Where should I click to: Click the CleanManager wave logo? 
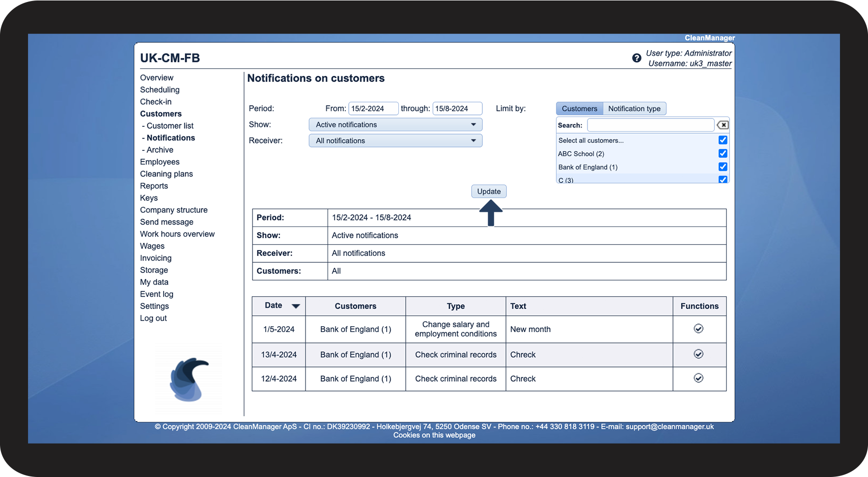point(189,379)
